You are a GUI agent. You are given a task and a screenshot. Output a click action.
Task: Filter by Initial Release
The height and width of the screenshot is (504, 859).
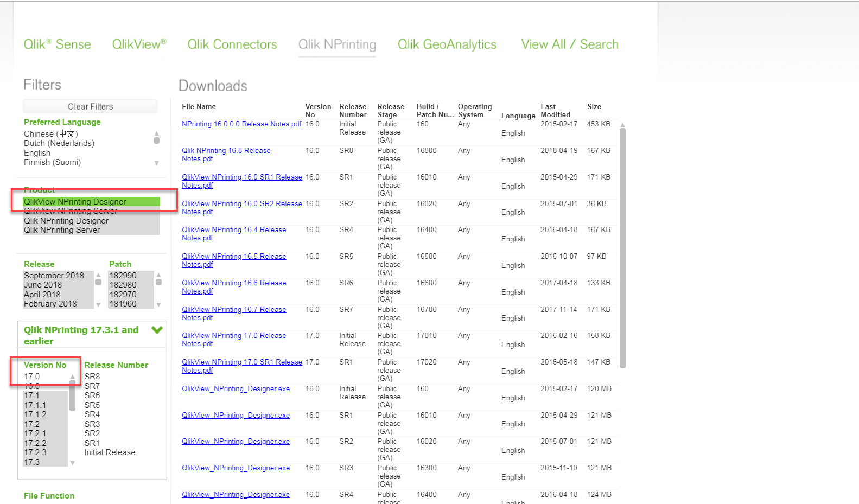tap(110, 452)
